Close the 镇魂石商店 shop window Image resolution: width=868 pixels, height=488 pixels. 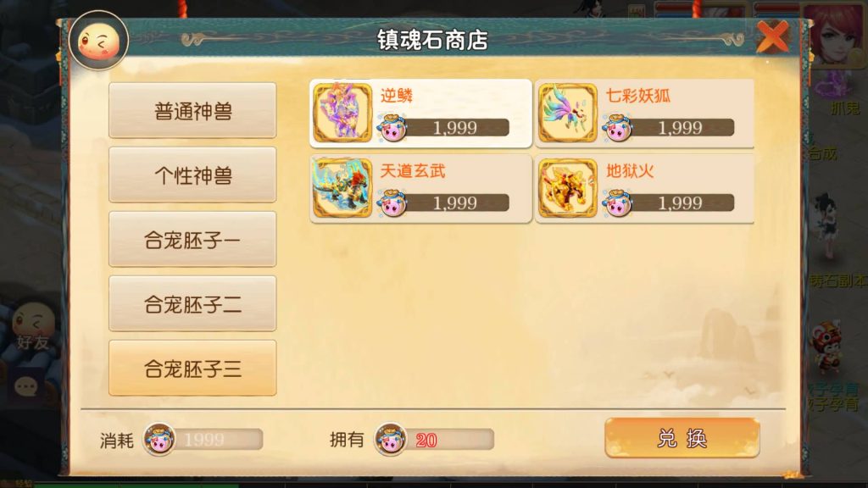click(773, 36)
